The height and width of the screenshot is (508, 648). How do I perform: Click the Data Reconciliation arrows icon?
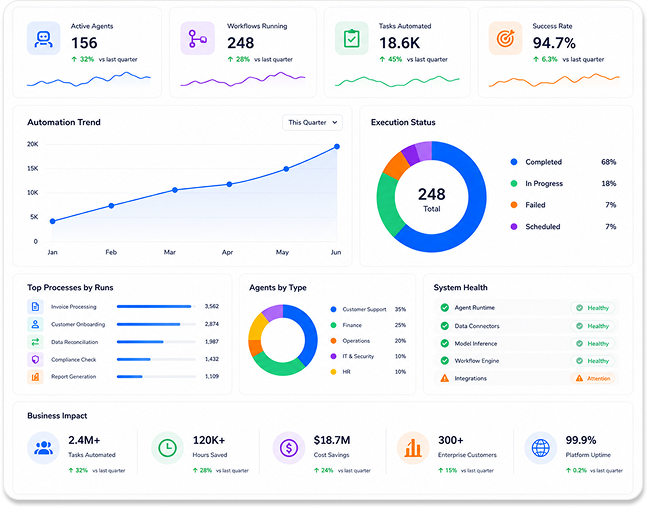[x=36, y=342]
